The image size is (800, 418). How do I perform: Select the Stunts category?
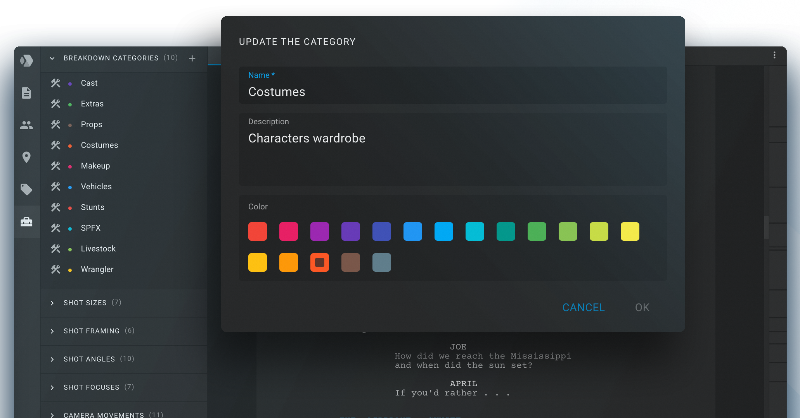(92, 207)
